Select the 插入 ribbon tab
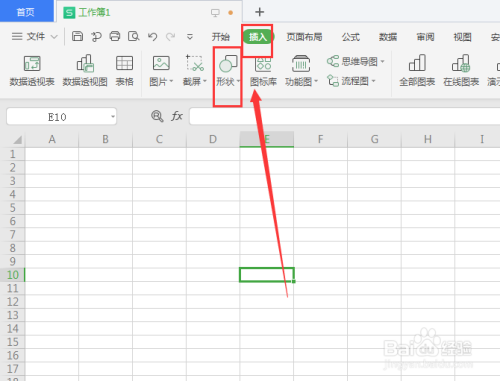 258,37
